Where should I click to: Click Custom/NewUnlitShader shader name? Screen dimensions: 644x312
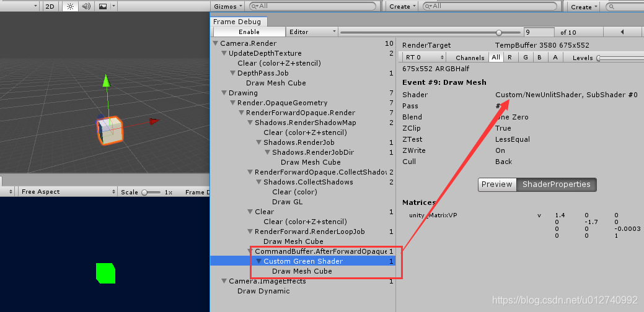[567, 95]
